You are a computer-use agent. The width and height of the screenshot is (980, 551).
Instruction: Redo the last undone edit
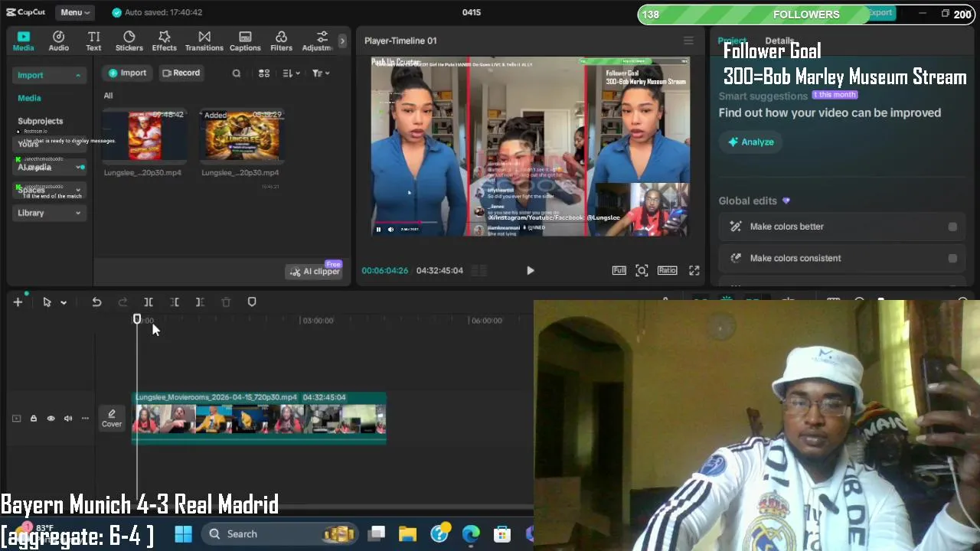click(122, 302)
